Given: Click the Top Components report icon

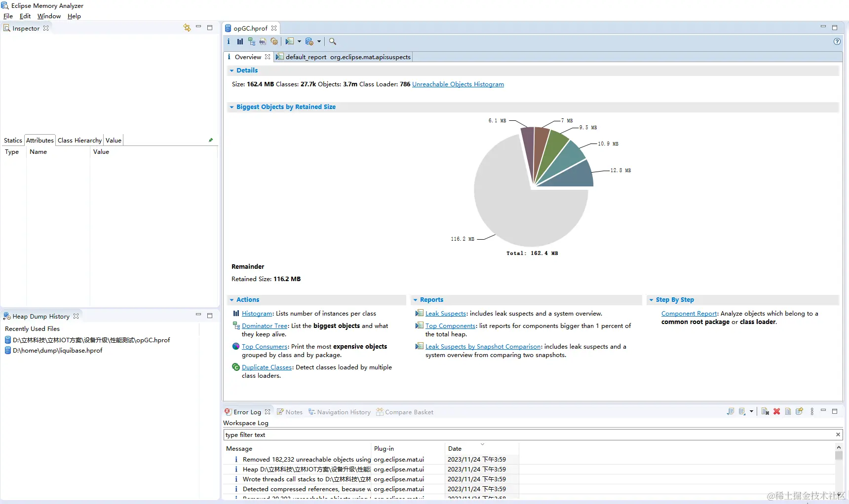Looking at the screenshot, I should (x=420, y=325).
